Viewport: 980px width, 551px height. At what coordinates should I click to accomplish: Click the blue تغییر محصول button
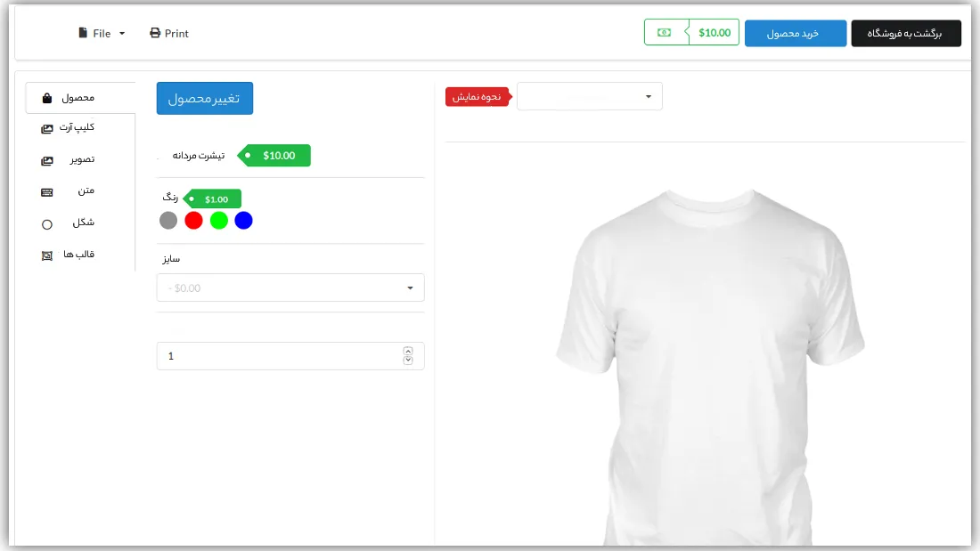pos(204,98)
